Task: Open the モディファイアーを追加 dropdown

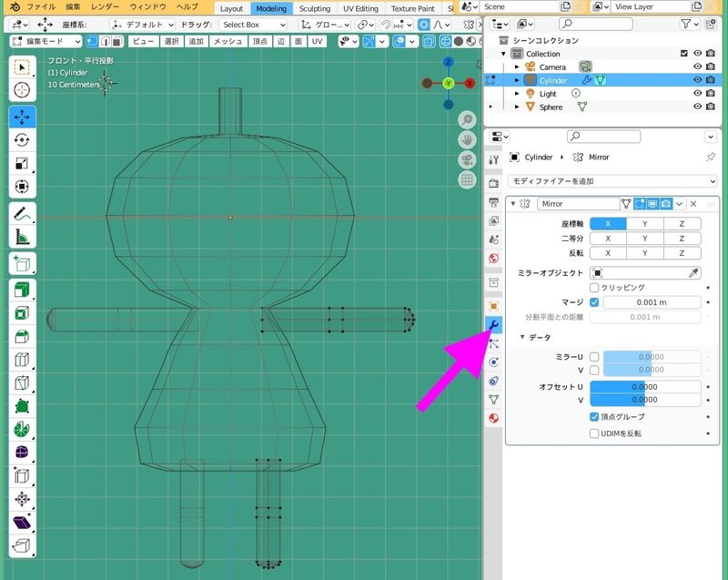Action: pyautogui.click(x=612, y=181)
